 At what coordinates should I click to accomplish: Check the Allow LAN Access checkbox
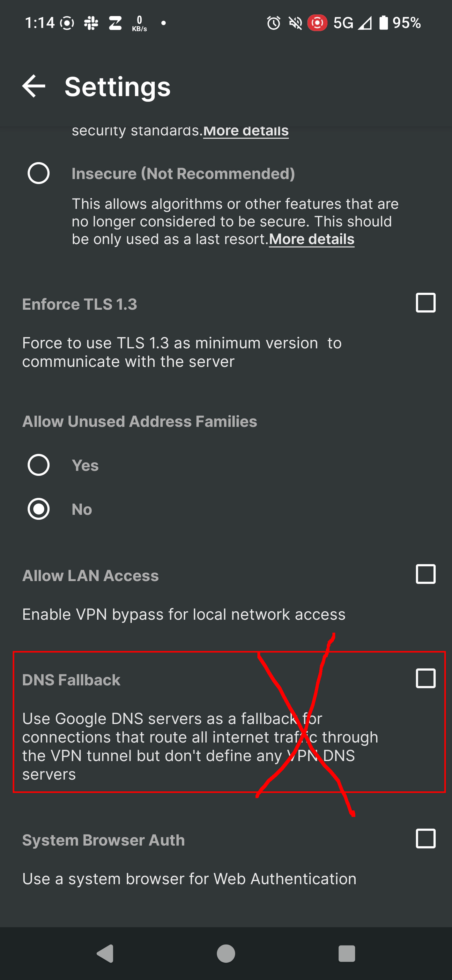pos(426,574)
